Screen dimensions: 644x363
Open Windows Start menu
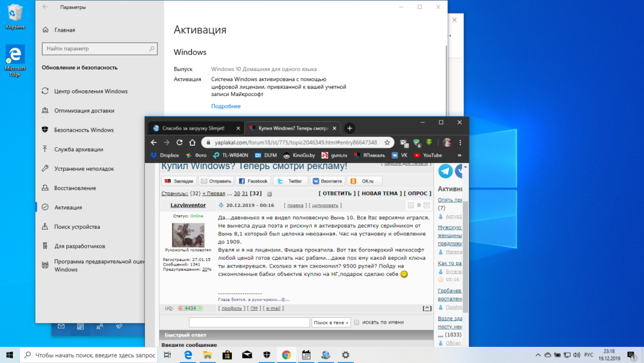10,355
